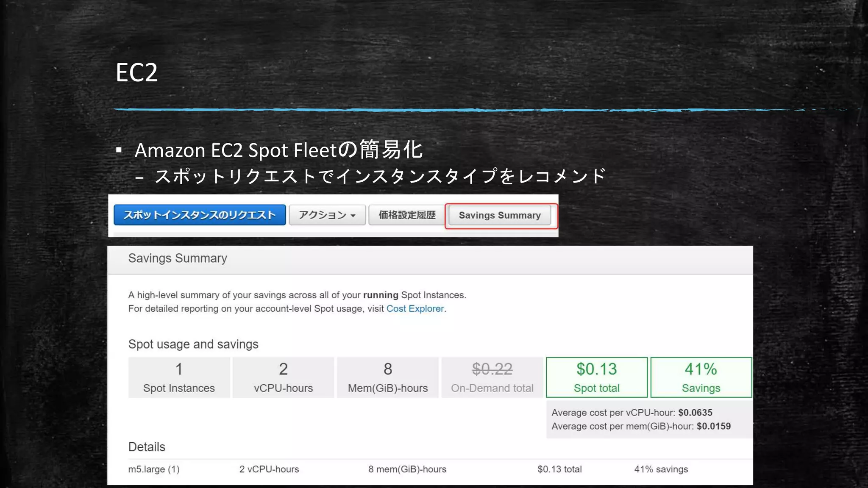Click the 8 mem(GiB)-hours details cell
Image resolution: width=868 pixels, height=488 pixels.
(407, 469)
